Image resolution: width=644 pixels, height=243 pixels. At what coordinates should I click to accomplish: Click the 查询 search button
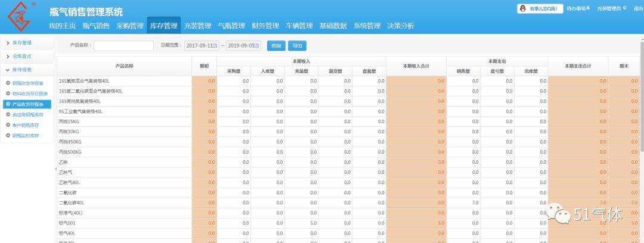276,46
